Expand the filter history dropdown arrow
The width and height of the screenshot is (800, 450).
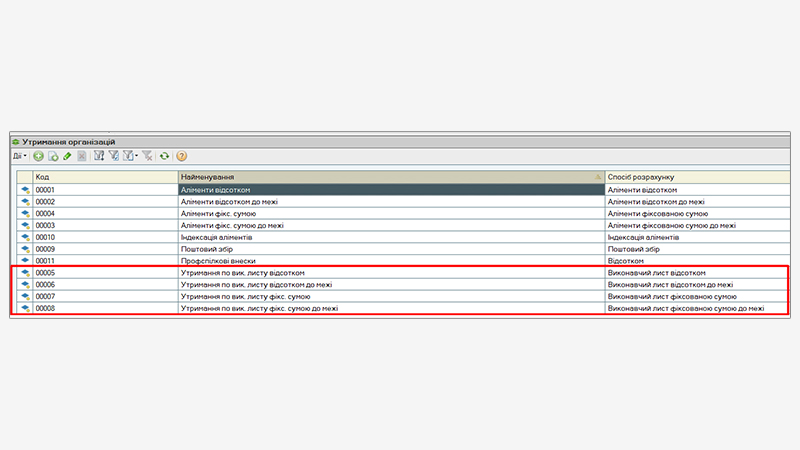point(136,156)
